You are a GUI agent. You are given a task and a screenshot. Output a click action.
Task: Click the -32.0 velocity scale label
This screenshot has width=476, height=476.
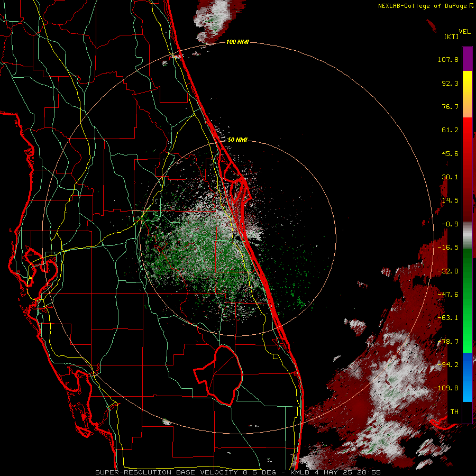(x=448, y=271)
